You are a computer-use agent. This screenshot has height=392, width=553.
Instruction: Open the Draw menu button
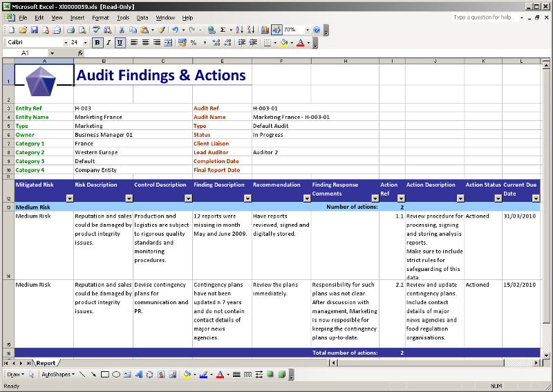tap(15, 374)
